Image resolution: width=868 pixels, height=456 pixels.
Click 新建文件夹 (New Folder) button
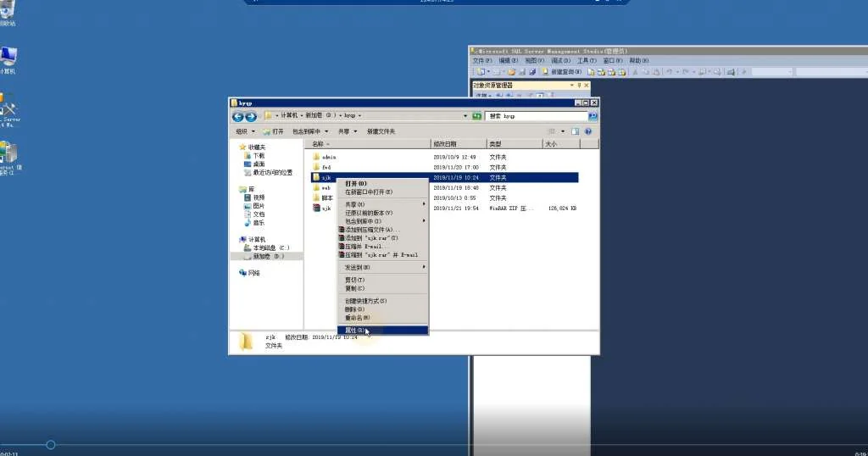point(381,131)
